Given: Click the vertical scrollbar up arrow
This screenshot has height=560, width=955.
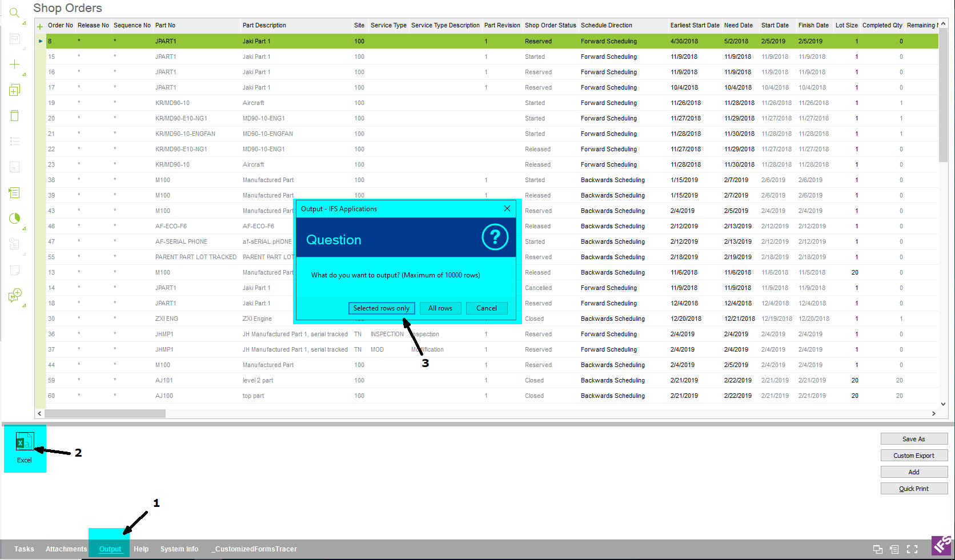Looking at the screenshot, I should click(x=943, y=23).
